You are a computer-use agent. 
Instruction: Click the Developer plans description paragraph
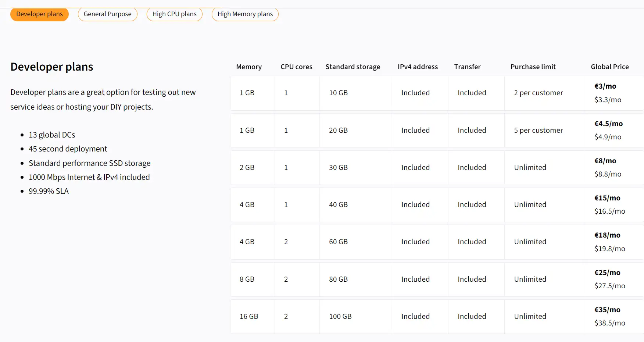point(103,100)
